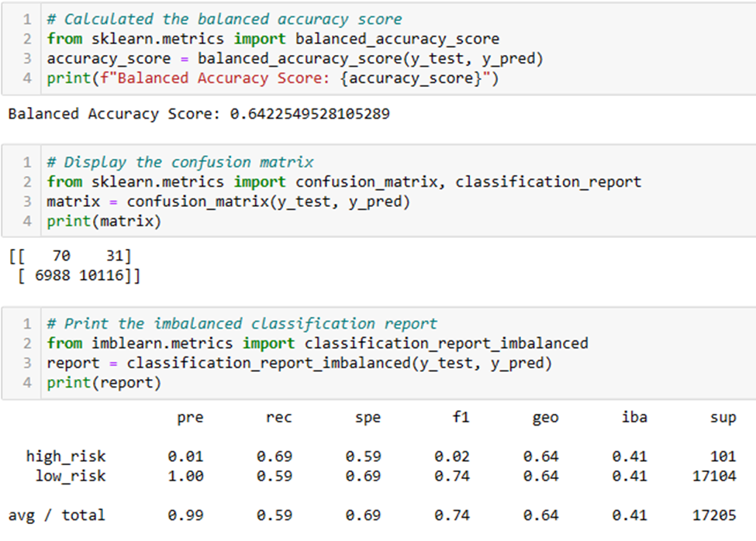The image size is (756, 541).
Task: Click the 'f1' column header
Action: (461, 417)
